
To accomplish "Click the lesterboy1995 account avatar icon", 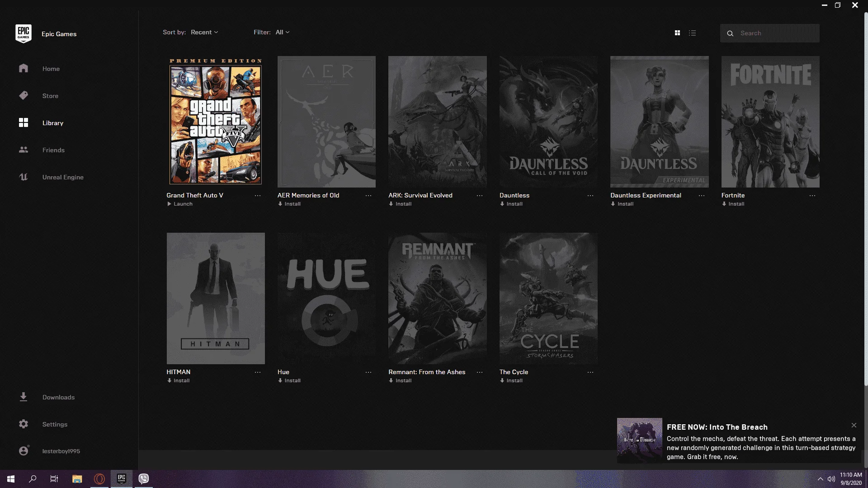I will (x=24, y=450).
